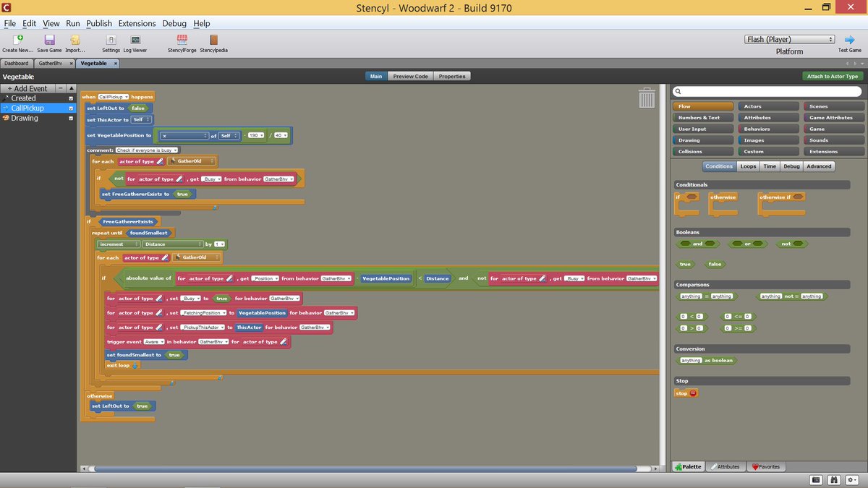Close the GatherBhv tab
Screen dimensions: 868x488
pyautogui.click(x=71, y=64)
